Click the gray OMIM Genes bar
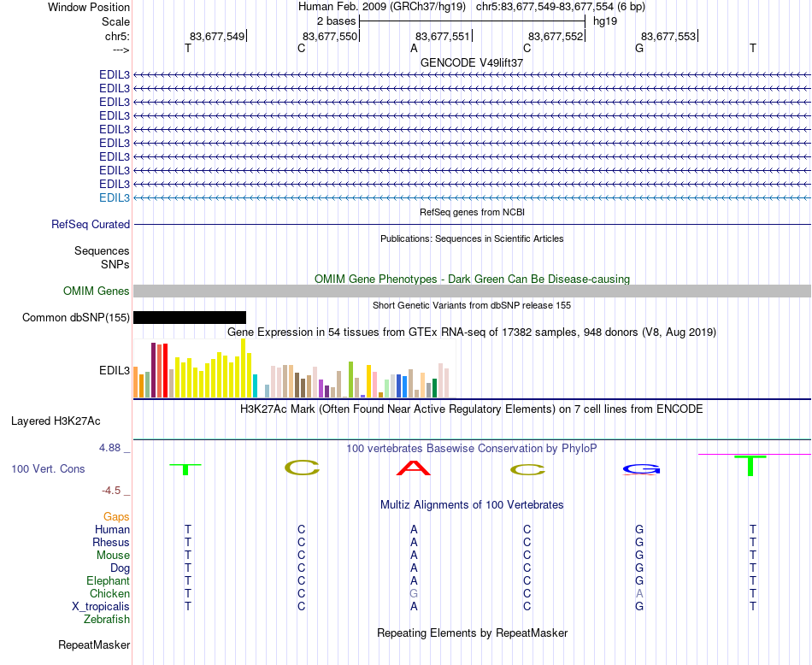The height and width of the screenshot is (665, 812). click(472, 291)
